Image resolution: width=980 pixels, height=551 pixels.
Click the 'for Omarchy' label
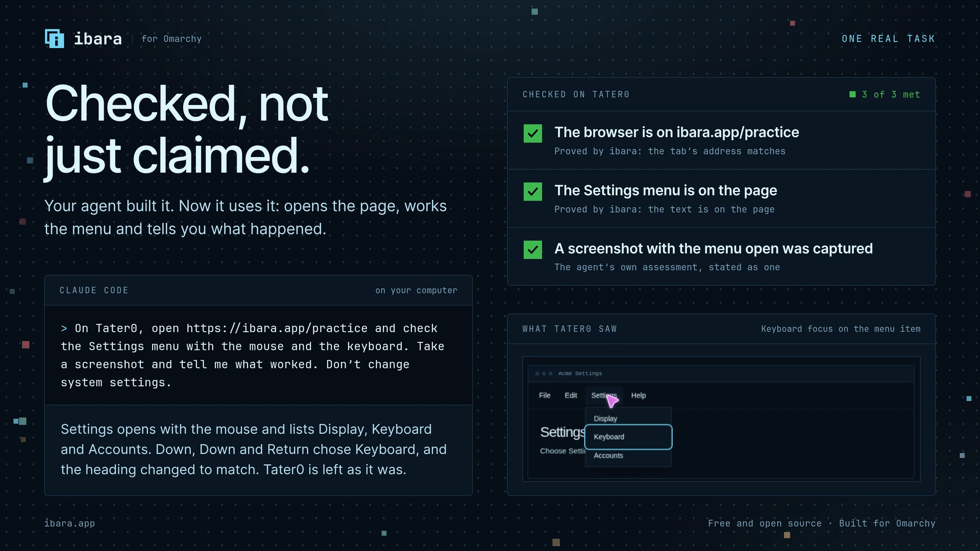171,39
